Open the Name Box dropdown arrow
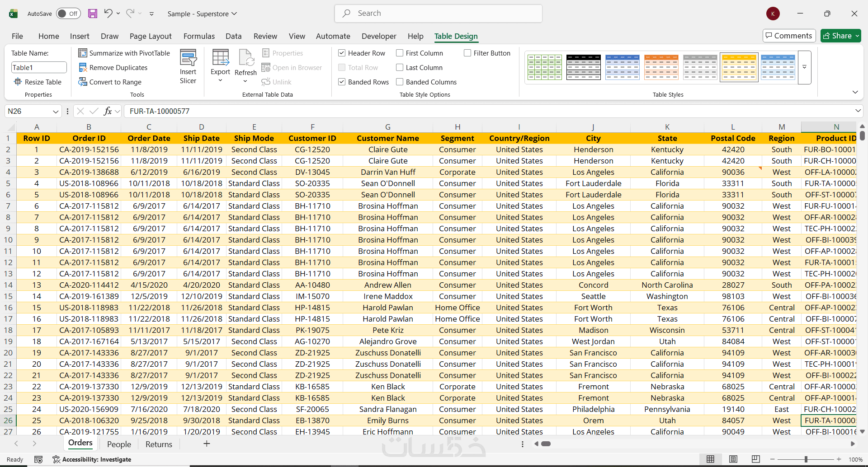The width and height of the screenshot is (868, 467). pyautogui.click(x=56, y=112)
